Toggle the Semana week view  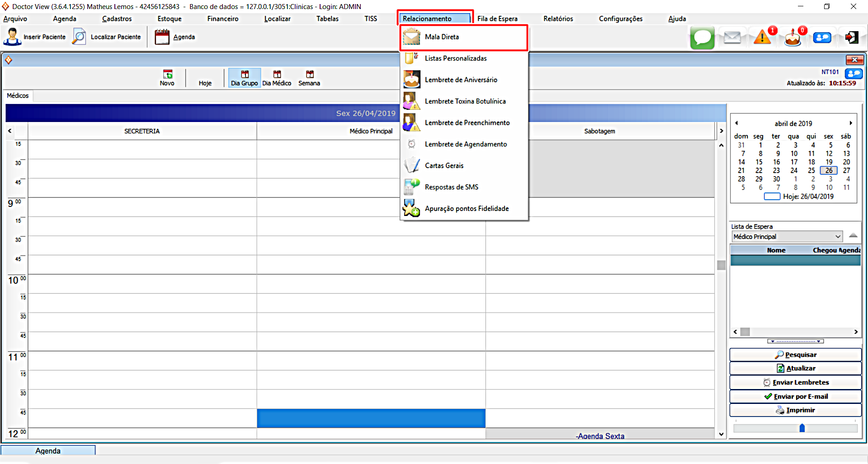tap(309, 78)
